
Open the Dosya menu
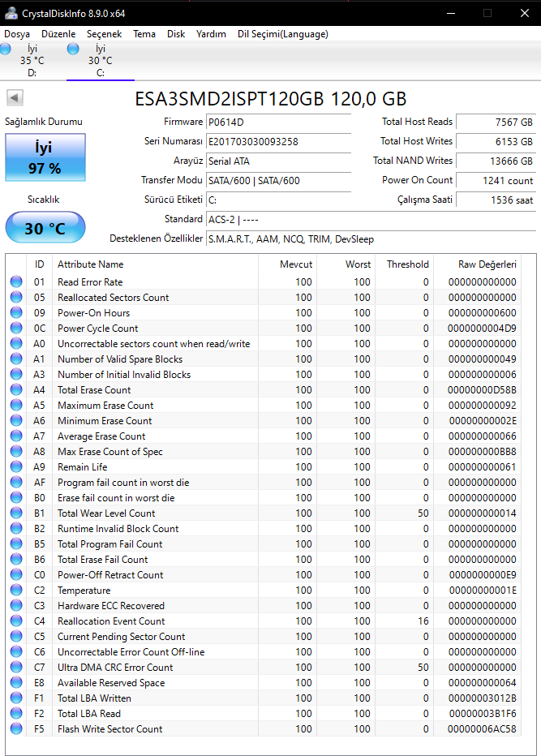(x=17, y=34)
